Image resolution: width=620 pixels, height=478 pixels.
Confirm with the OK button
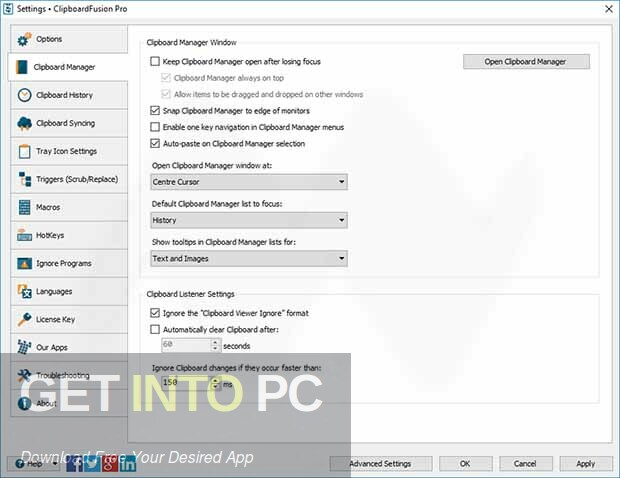[465, 463]
